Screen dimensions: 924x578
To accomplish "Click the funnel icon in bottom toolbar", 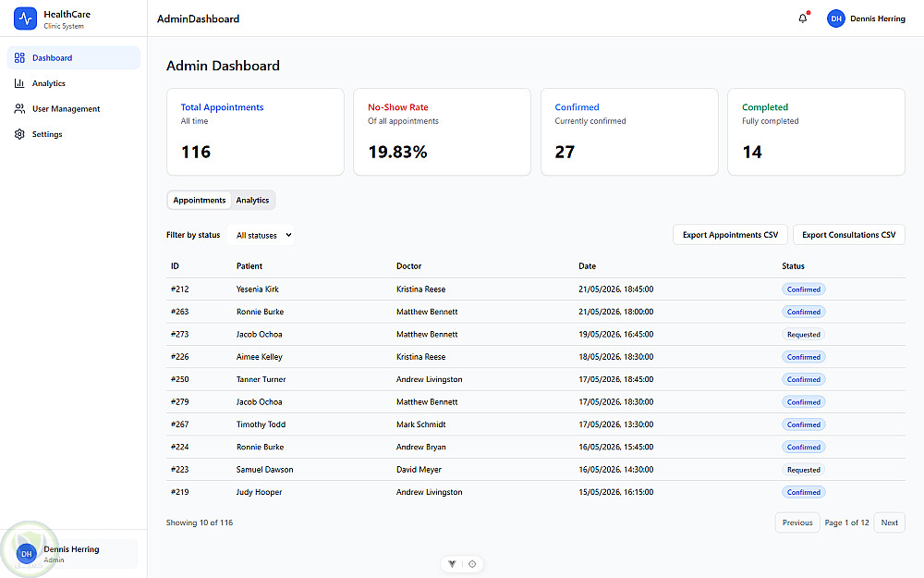I will 452,564.
